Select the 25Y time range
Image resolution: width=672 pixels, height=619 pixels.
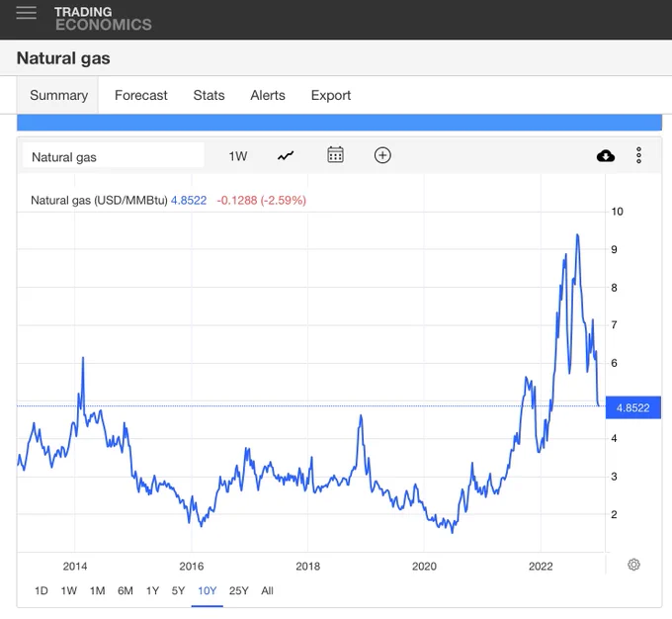(x=239, y=590)
